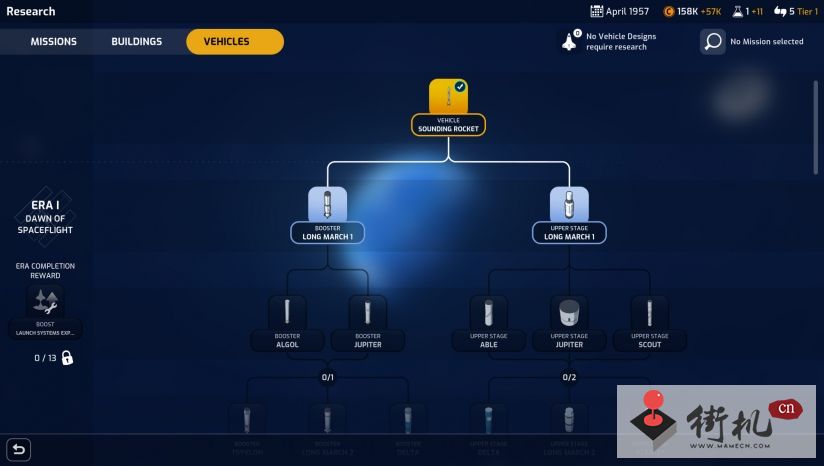Pick the Upper Stage Able node
The height and width of the screenshot is (466, 824).
488,323
